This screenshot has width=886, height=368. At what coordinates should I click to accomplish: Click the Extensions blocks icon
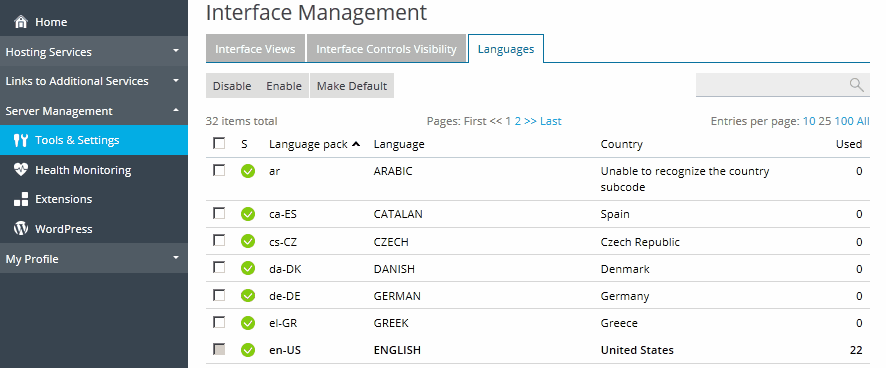coord(21,199)
